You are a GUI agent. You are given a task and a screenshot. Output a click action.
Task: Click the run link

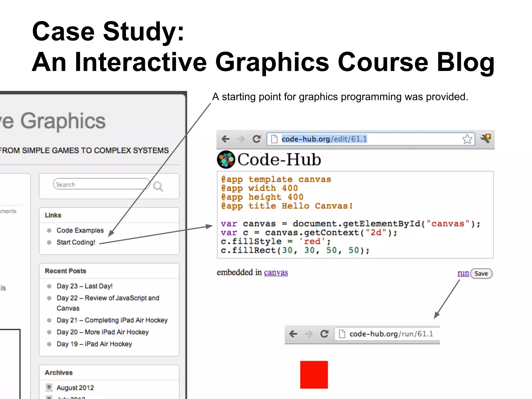coord(463,273)
